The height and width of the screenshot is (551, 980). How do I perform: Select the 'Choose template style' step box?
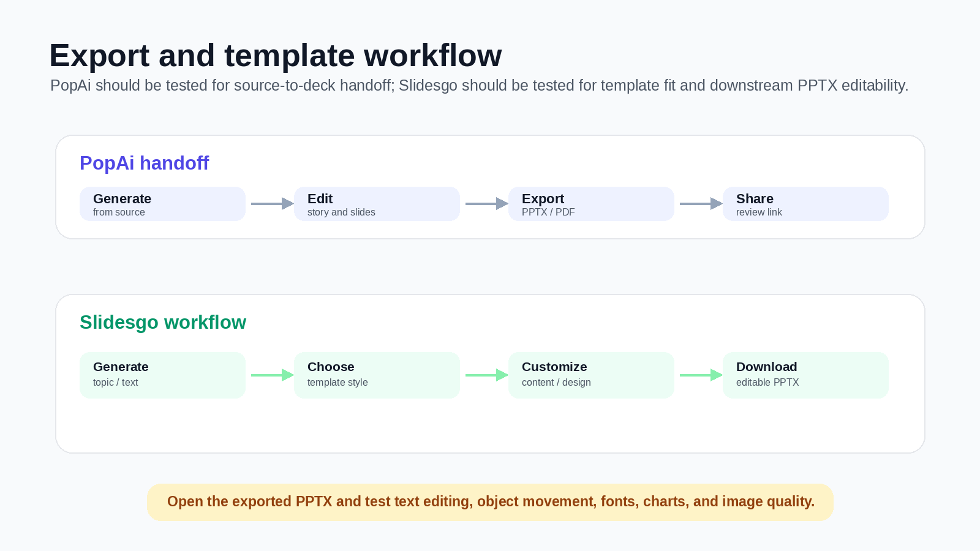tap(377, 375)
